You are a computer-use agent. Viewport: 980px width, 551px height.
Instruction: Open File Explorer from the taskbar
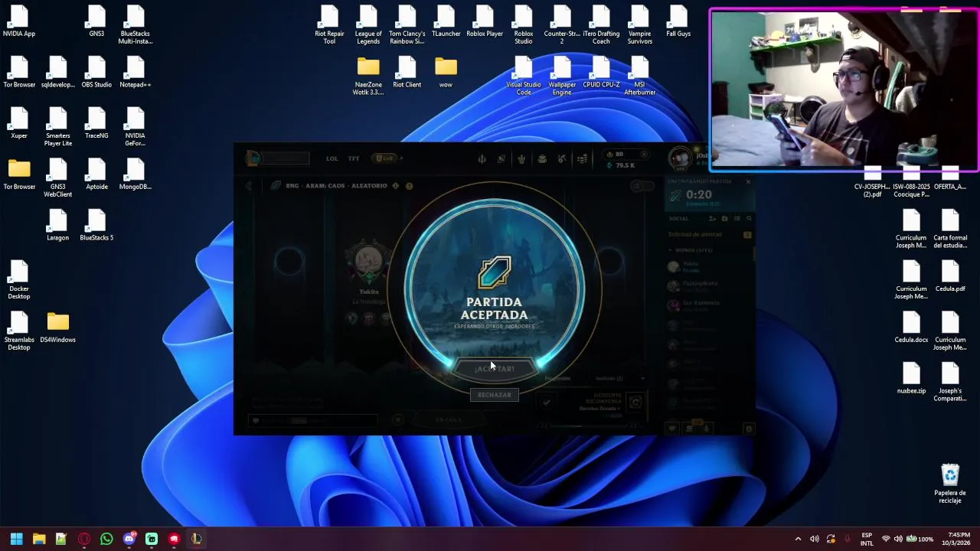[39, 539]
